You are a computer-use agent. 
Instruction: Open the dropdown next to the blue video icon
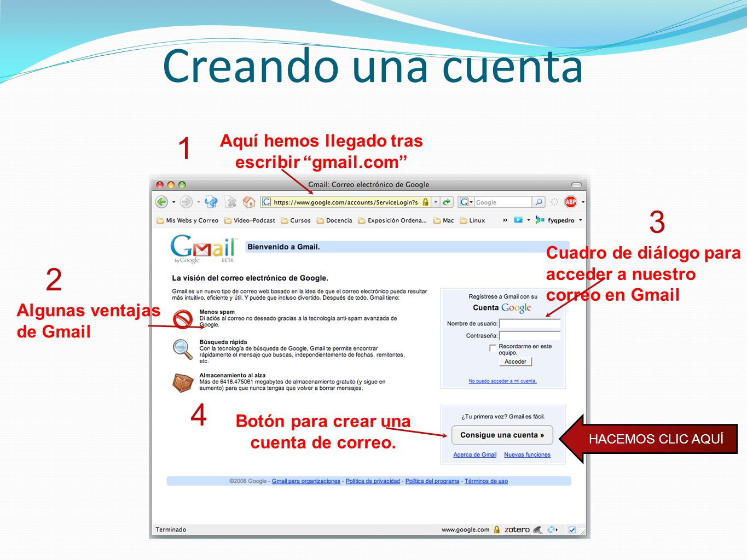(x=529, y=220)
